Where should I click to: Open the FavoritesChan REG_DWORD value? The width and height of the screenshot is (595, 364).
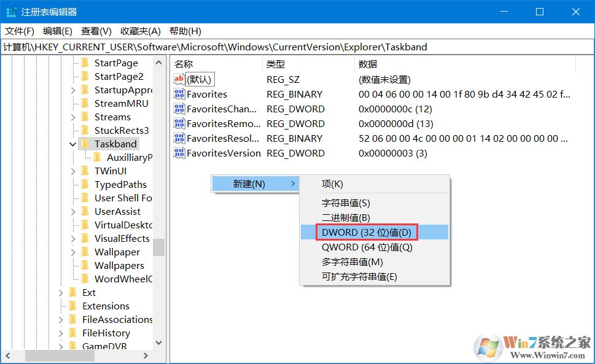(214, 109)
